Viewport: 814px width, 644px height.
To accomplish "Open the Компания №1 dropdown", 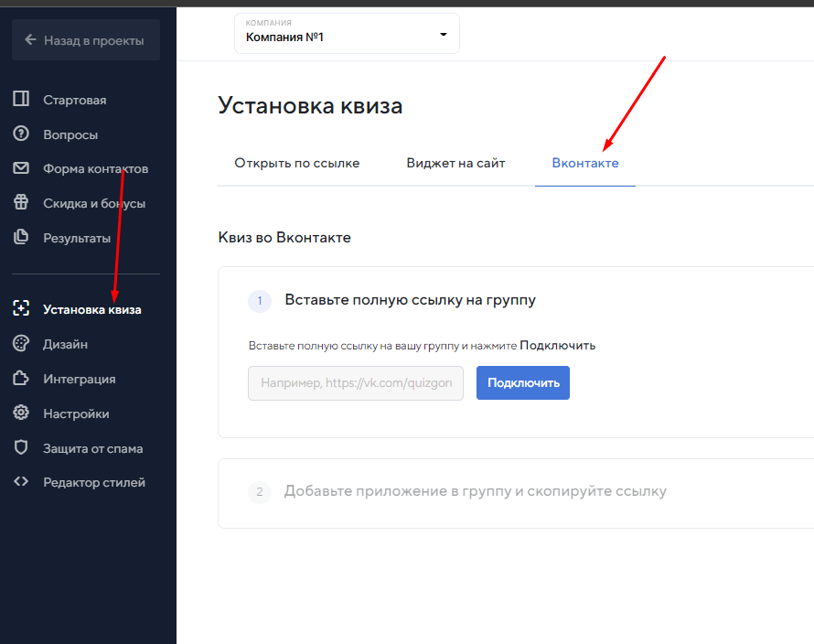I will point(347,34).
